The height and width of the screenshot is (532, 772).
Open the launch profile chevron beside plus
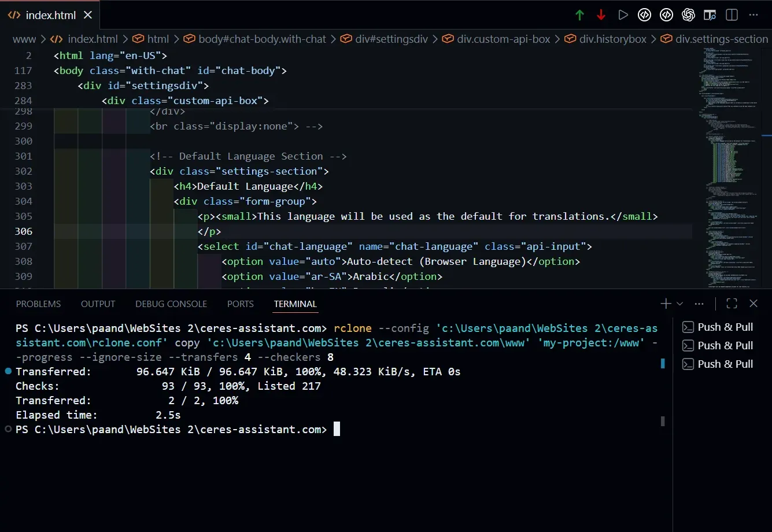click(679, 304)
